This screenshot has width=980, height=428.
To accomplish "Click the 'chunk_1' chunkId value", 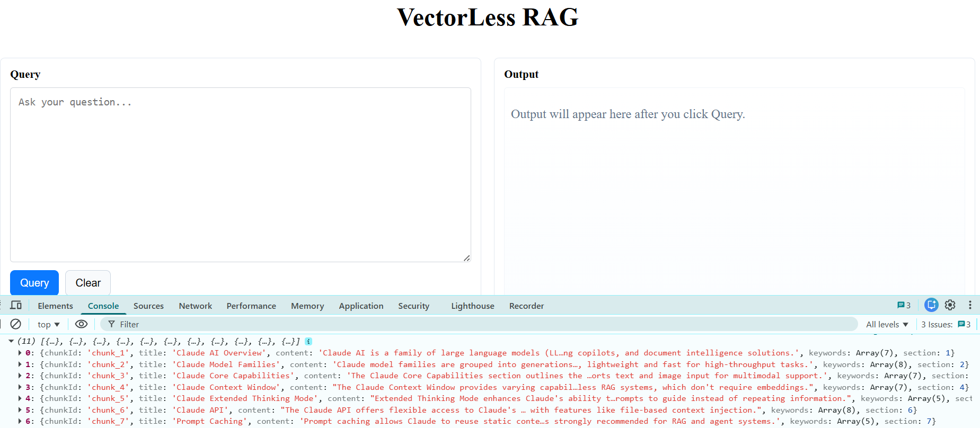I will [108, 353].
